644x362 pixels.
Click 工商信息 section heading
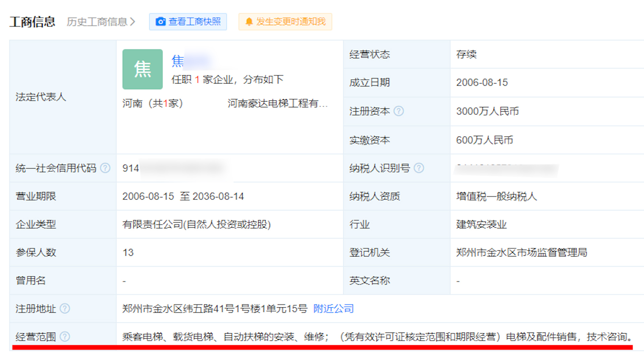pos(32,22)
